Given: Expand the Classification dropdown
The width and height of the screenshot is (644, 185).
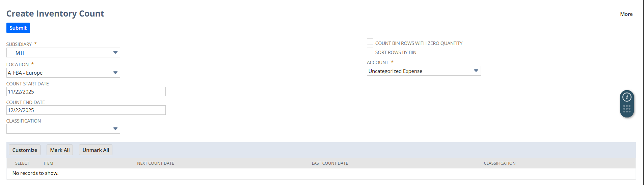Looking at the screenshot, I should point(115,129).
